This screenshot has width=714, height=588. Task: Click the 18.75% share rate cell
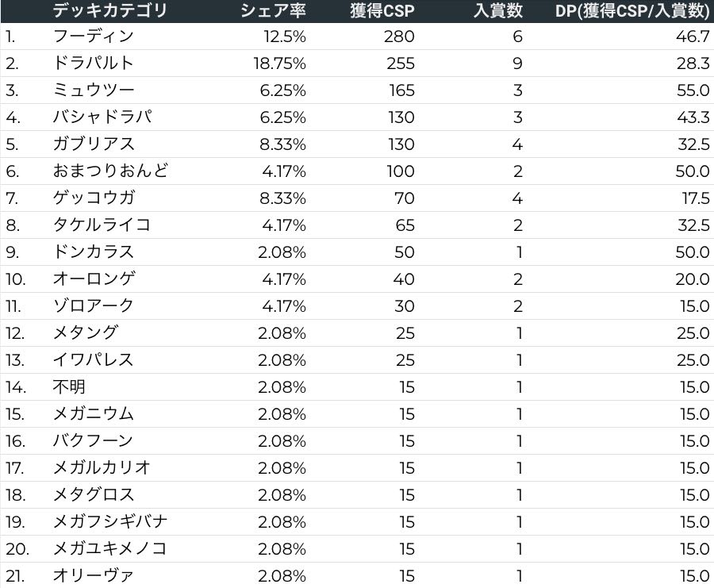(279, 63)
